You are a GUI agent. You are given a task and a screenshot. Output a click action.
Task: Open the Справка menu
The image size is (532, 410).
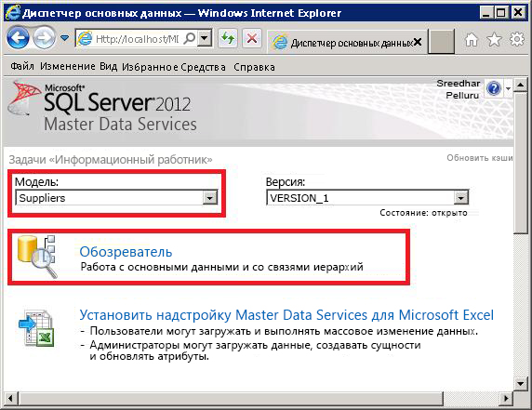(x=254, y=67)
